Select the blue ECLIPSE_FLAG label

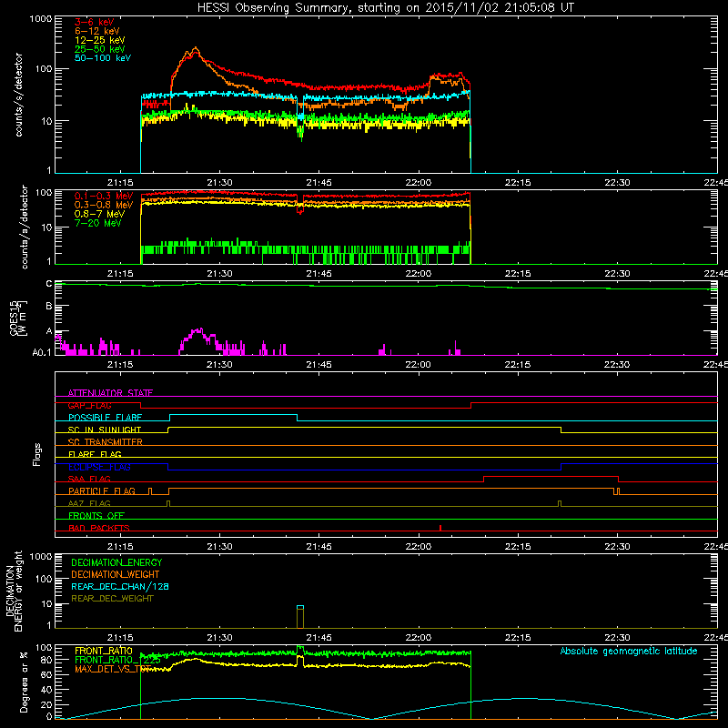click(99, 467)
